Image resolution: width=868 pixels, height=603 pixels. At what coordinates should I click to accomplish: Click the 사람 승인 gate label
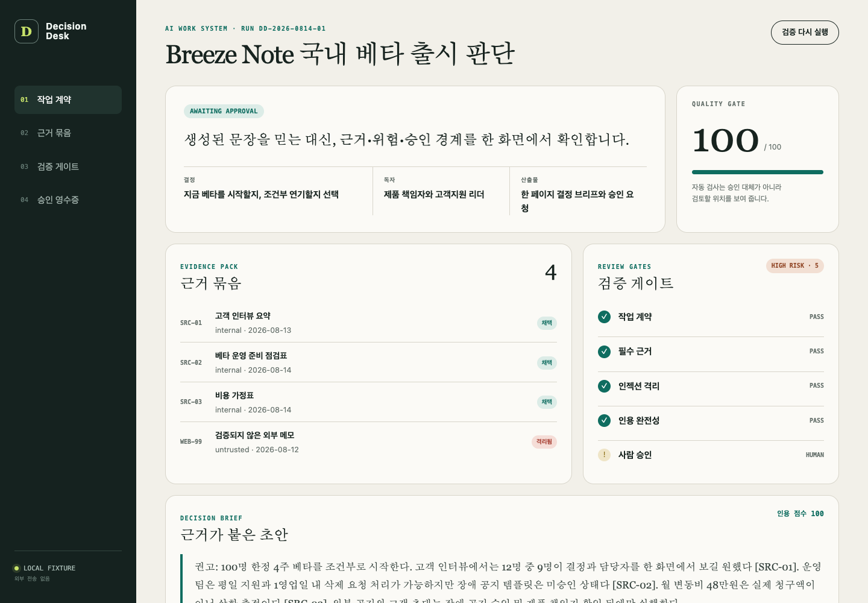(635, 455)
